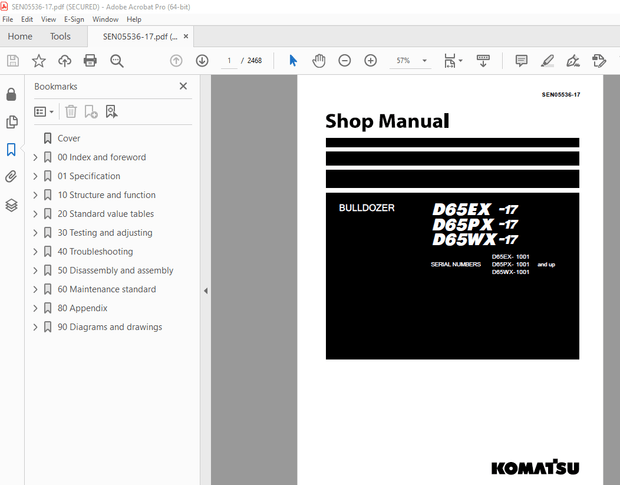620x485 pixels.
Task: Open the Find text magnifier icon
Action: pyautogui.click(x=117, y=60)
